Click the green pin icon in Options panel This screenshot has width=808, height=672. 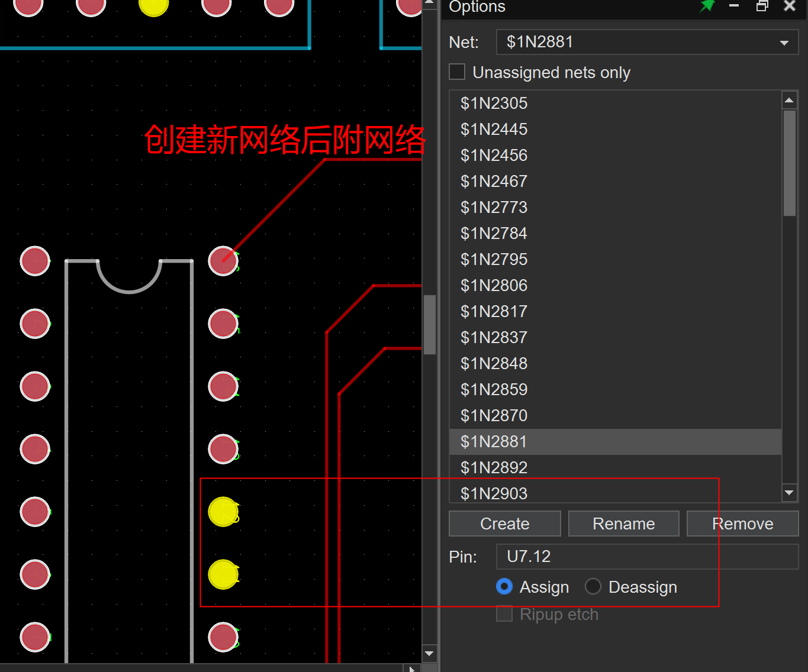(x=707, y=7)
